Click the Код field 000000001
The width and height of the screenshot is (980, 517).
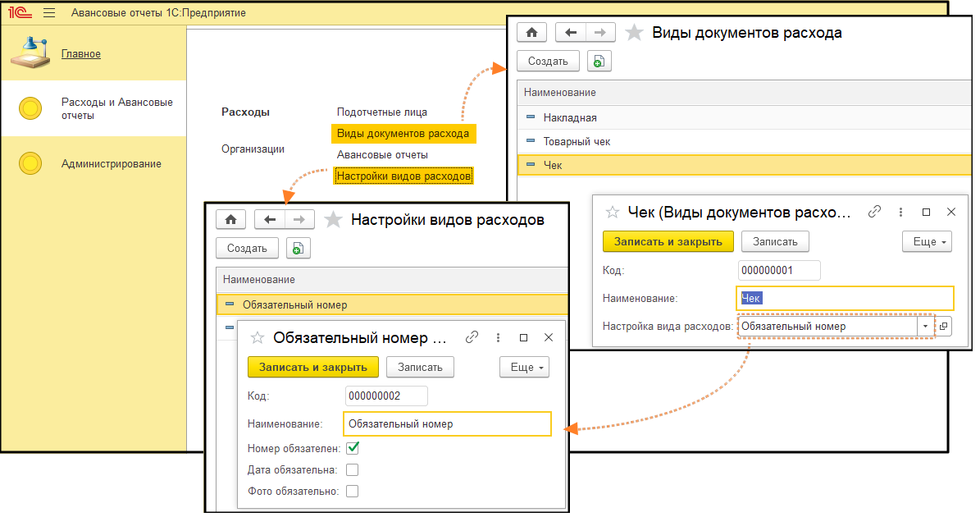pos(779,270)
